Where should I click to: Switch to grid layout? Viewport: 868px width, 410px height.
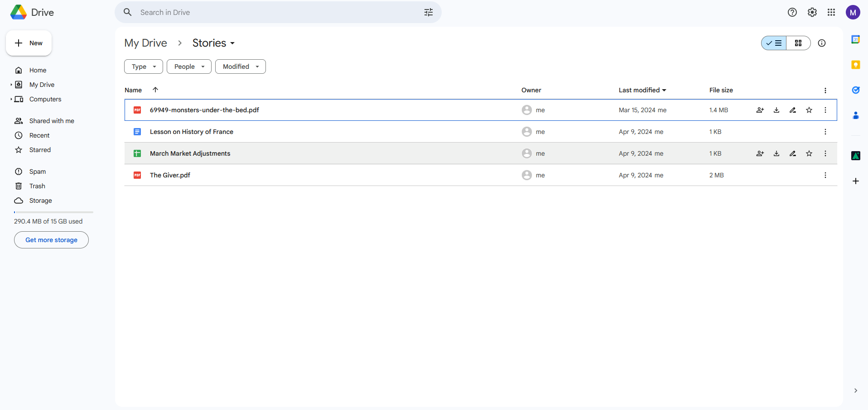798,43
